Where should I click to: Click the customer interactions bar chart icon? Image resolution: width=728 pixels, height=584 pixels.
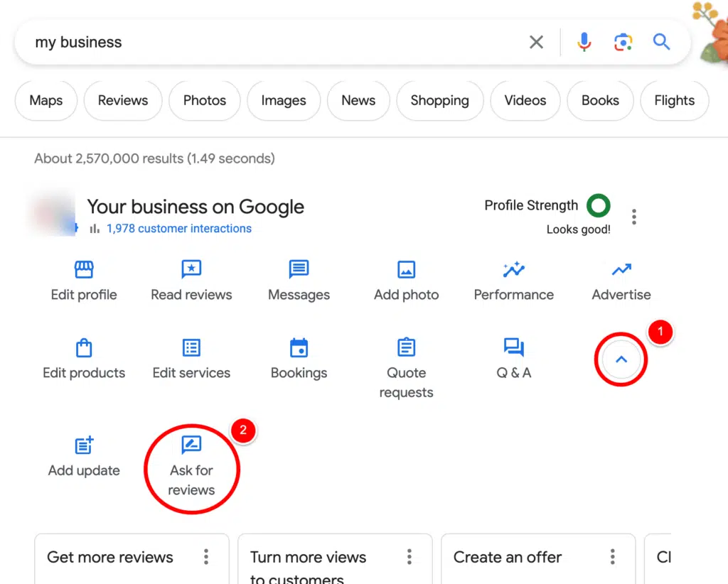pos(95,228)
